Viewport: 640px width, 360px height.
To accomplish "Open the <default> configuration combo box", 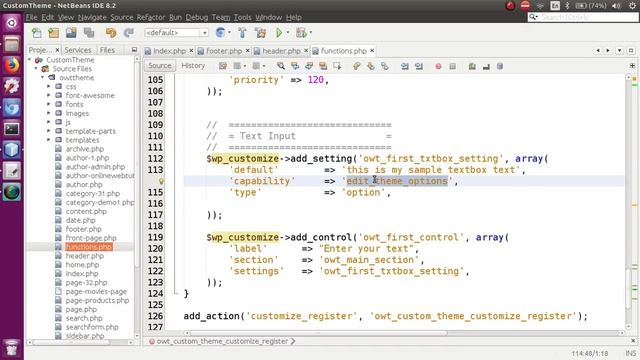I will point(176,33).
